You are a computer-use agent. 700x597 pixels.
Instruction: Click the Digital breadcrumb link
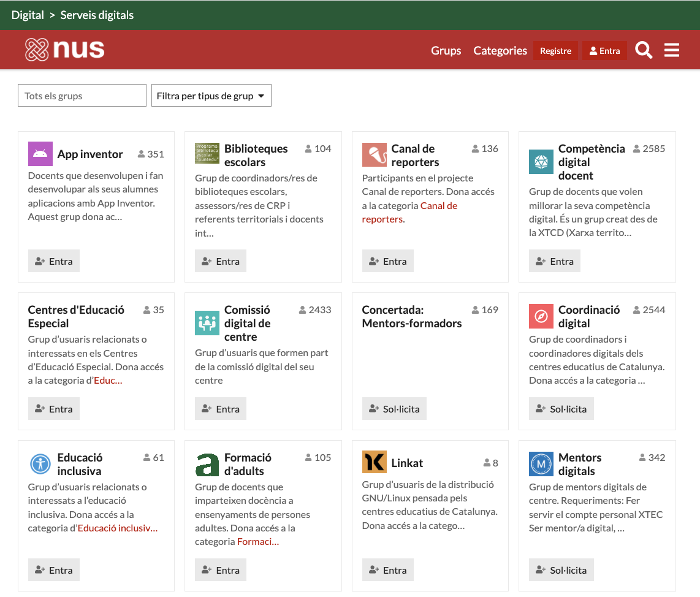pyautogui.click(x=28, y=15)
